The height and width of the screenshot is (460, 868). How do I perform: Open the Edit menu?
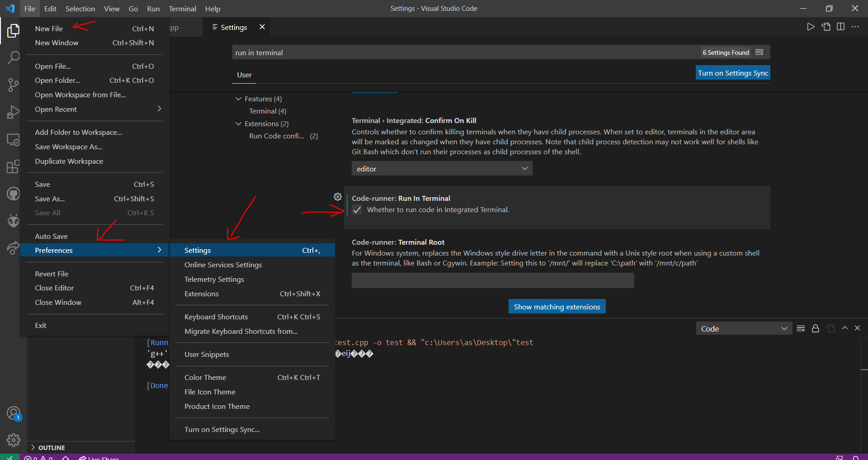(50, 9)
